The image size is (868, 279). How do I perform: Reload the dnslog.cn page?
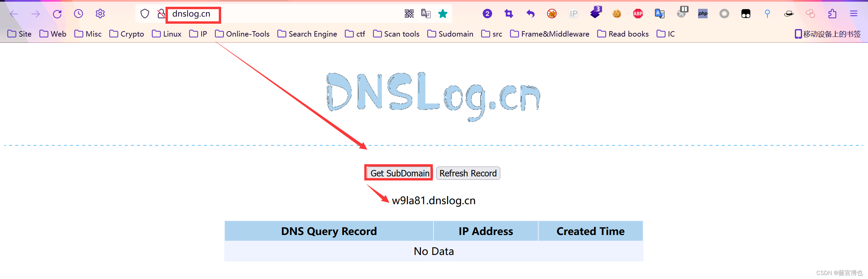pos(57,14)
